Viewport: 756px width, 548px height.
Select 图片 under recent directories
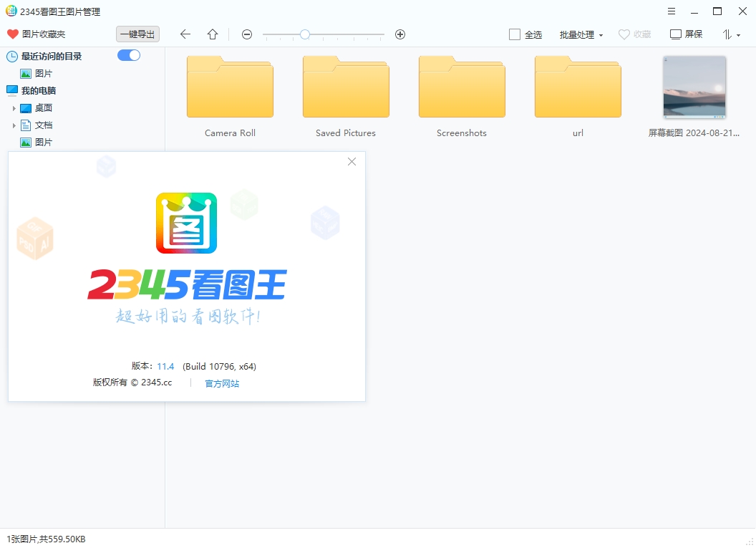[x=37, y=73]
